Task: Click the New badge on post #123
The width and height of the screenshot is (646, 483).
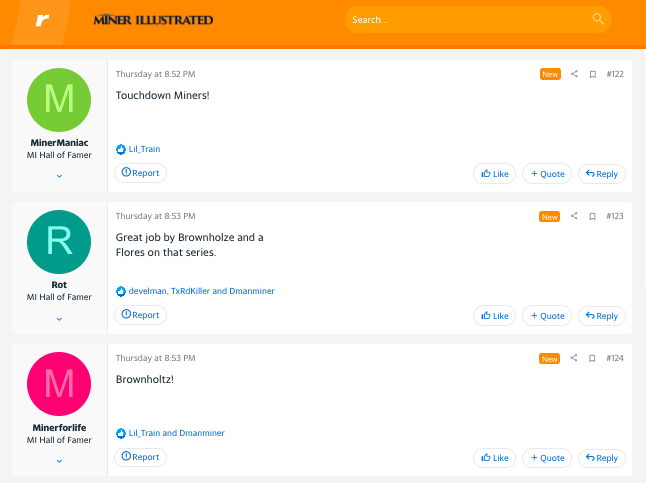Action: pos(550,217)
